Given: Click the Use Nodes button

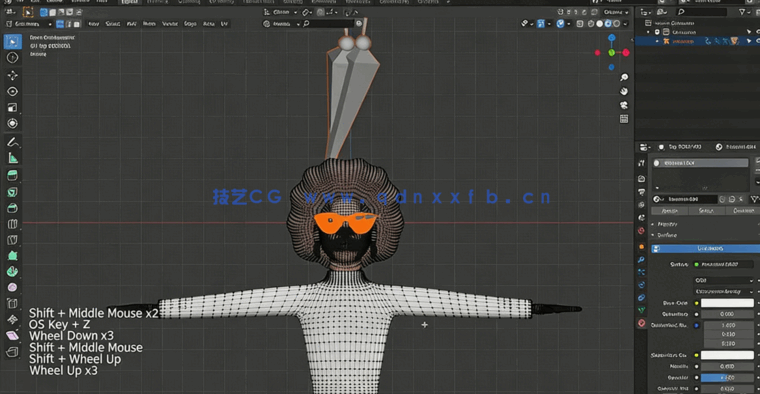Looking at the screenshot, I should point(705,248).
